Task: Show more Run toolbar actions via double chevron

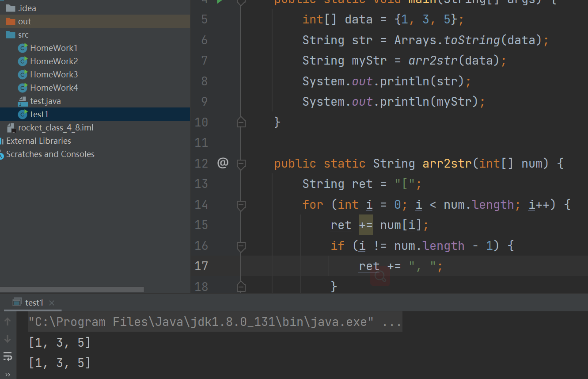Action: point(8,374)
